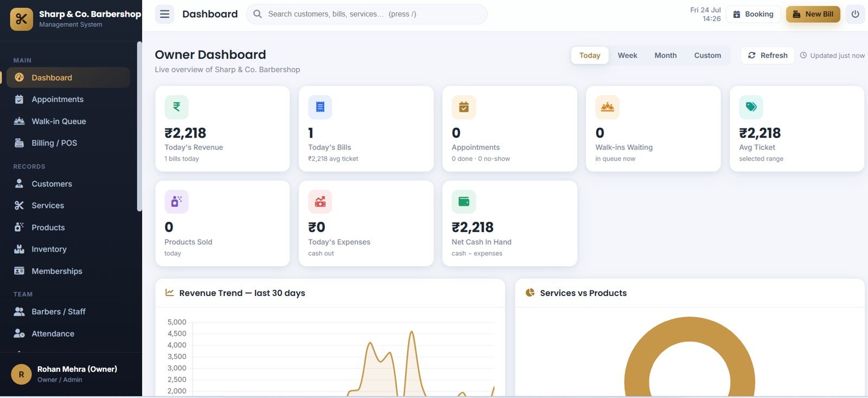This screenshot has height=398, width=868.
Task: Click the tallest peak in Revenue Trend chart
Action: pyautogui.click(x=412, y=332)
